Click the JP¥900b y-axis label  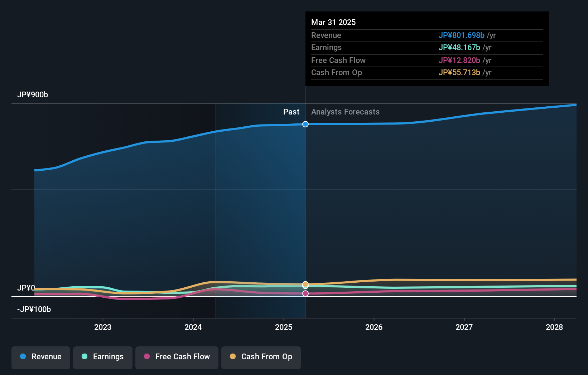pyautogui.click(x=33, y=95)
